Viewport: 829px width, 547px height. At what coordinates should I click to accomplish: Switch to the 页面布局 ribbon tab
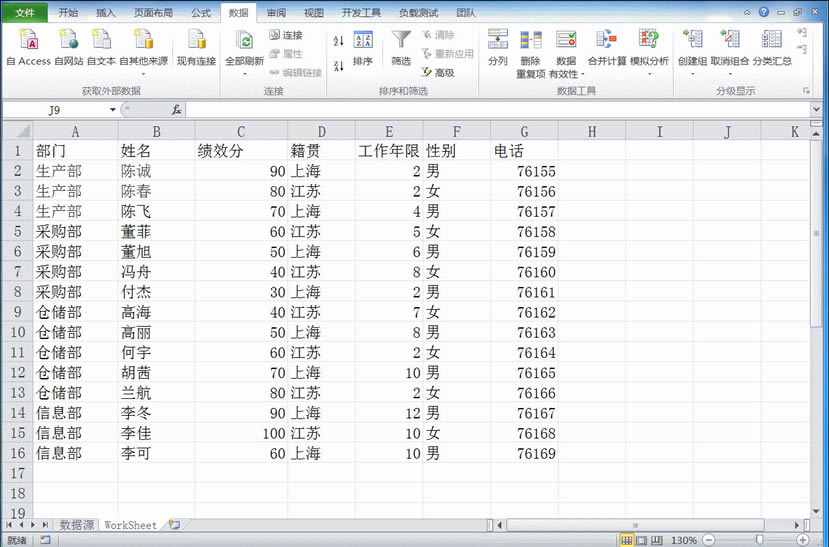(x=153, y=13)
